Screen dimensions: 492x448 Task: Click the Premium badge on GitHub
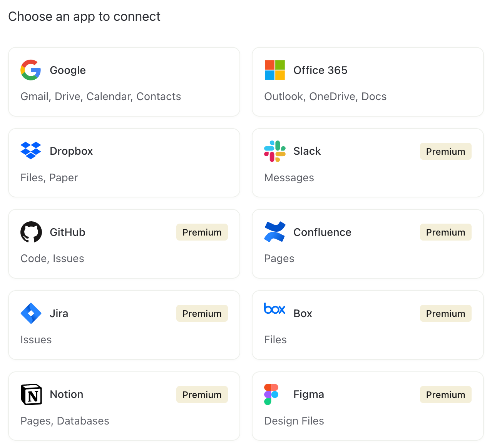click(202, 232)
